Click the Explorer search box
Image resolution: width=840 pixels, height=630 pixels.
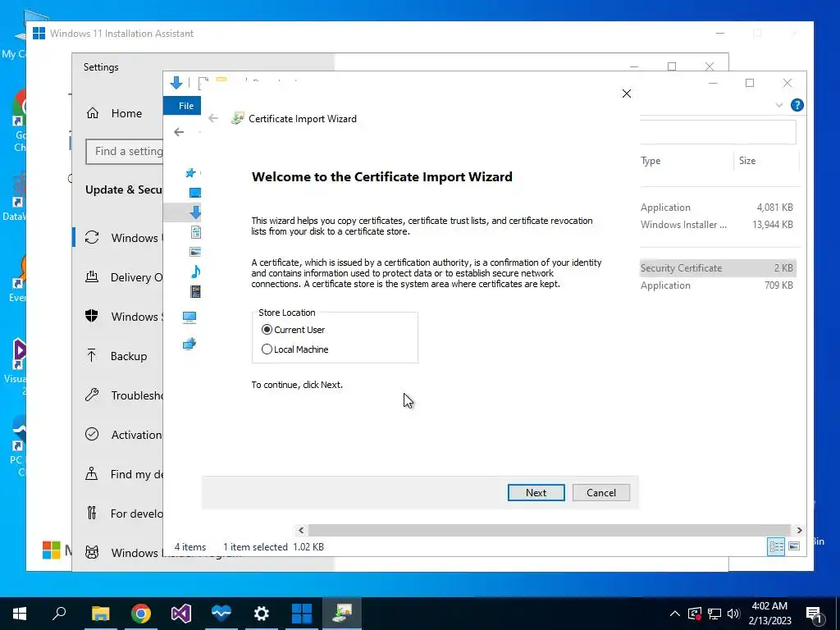(718, 132)
